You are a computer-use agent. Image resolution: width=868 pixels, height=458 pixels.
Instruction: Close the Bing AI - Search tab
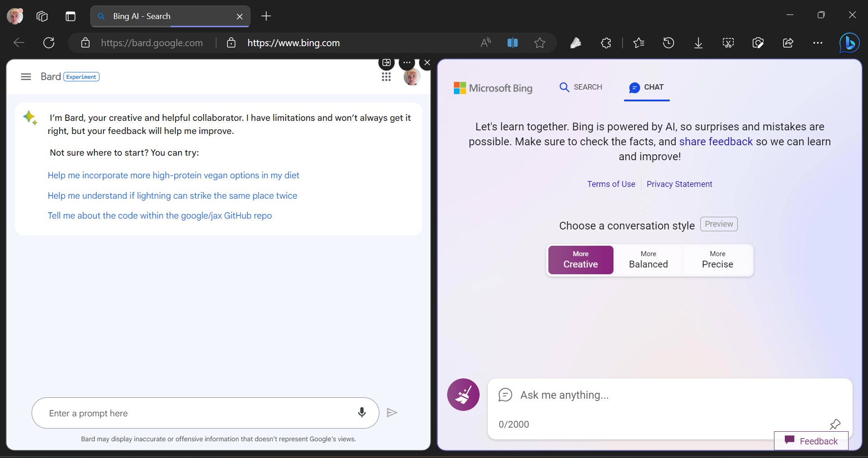(240, 16)
